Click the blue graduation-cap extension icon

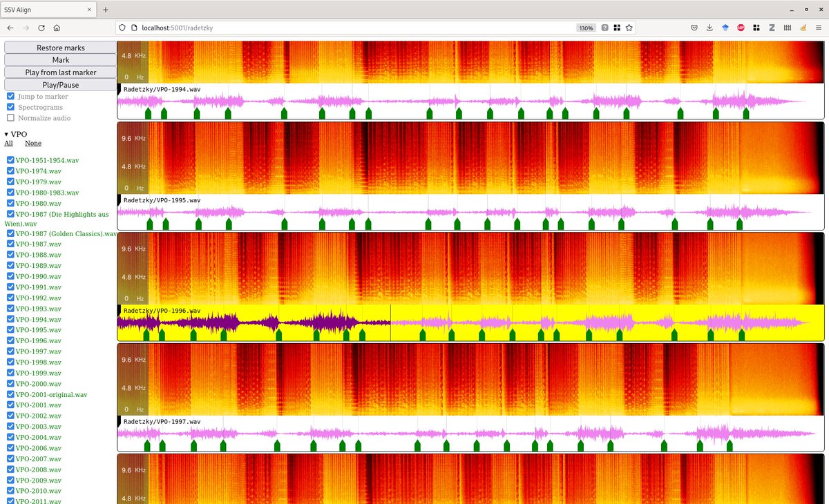coord(725,28)
